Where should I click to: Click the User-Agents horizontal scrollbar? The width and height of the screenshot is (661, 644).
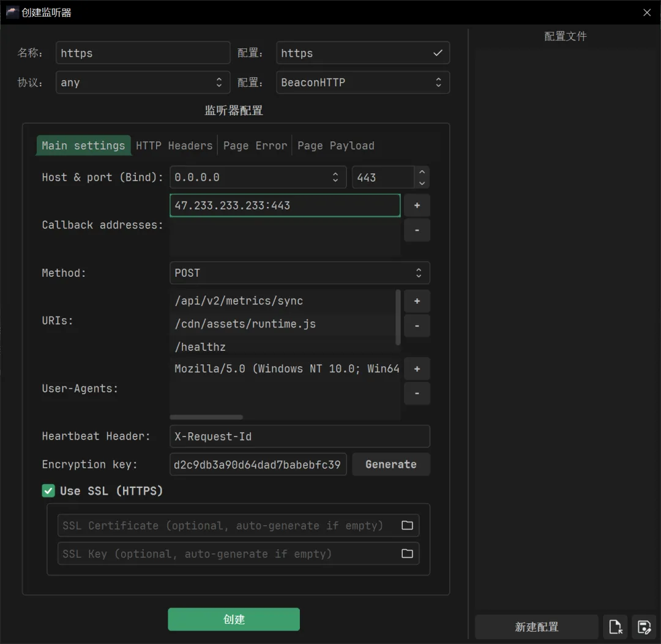[206, 417]
